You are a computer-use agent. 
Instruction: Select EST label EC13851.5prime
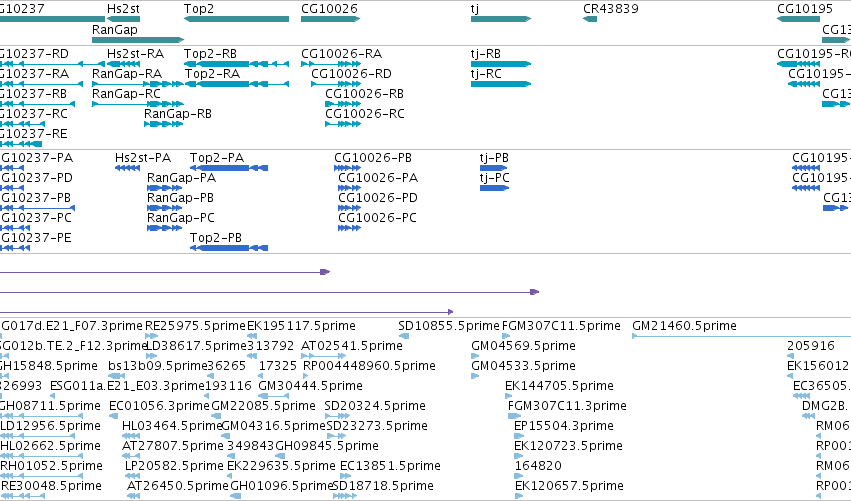click(x=390, y=466)
